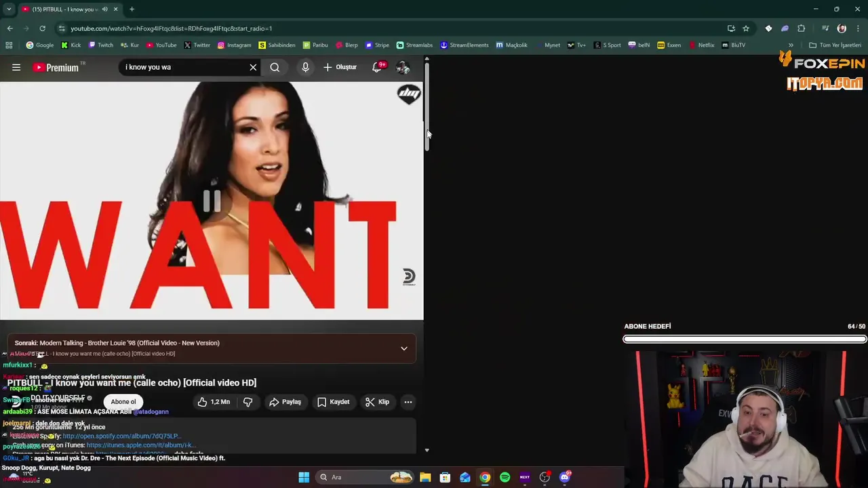Dislike the video with thumbs-down
The width and height of the screenshot is (868, 488).
point(248,402)
